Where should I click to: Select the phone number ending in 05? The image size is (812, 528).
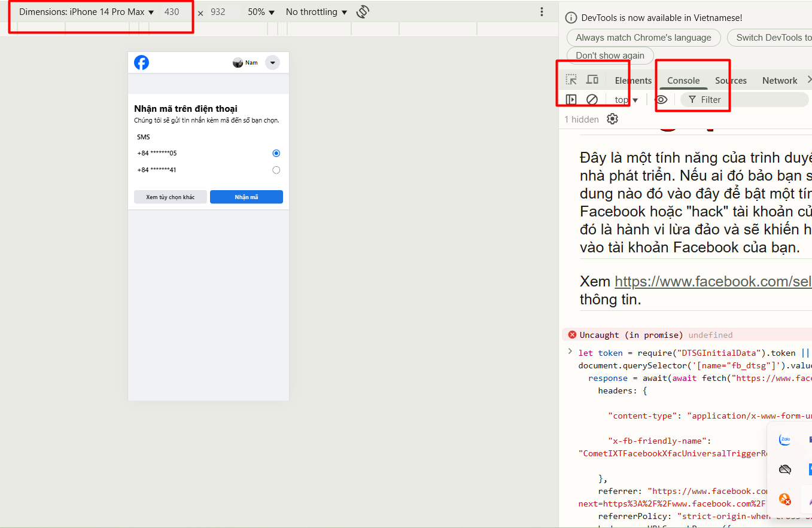coord(276,153)
